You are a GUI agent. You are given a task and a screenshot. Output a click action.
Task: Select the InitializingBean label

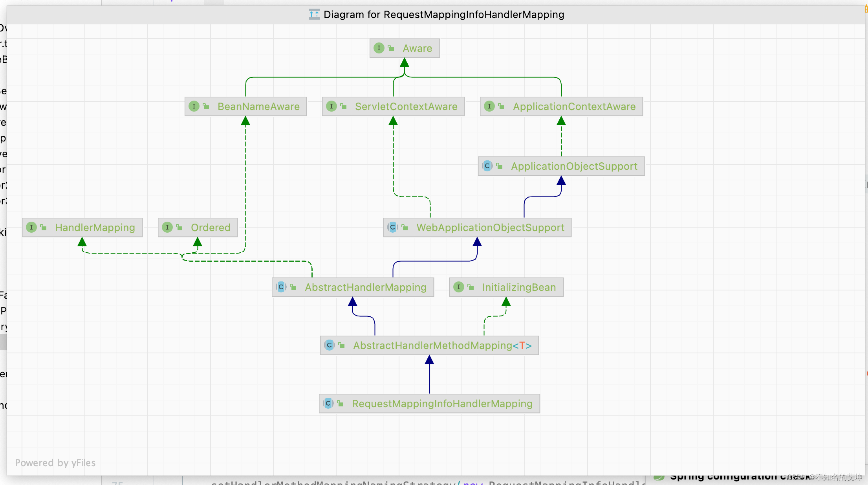point(519,287)
